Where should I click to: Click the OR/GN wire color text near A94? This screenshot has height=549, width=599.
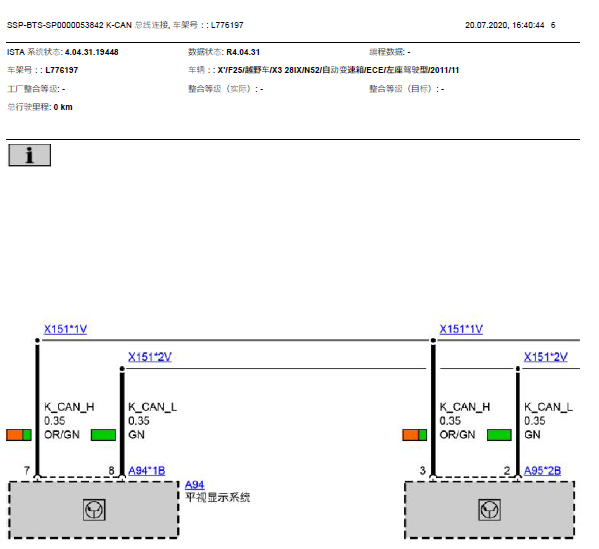pyautogui.click(x=62, y=435)
